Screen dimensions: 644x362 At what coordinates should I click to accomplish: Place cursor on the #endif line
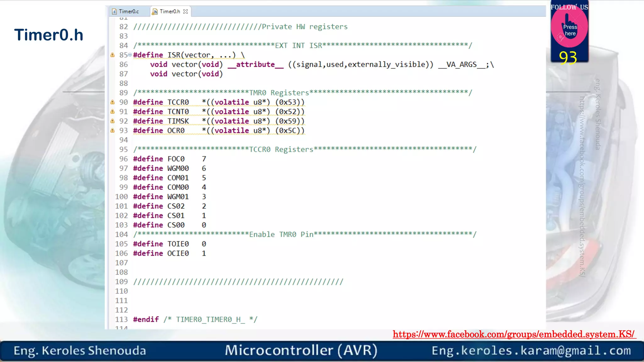(x=146, y=320)
